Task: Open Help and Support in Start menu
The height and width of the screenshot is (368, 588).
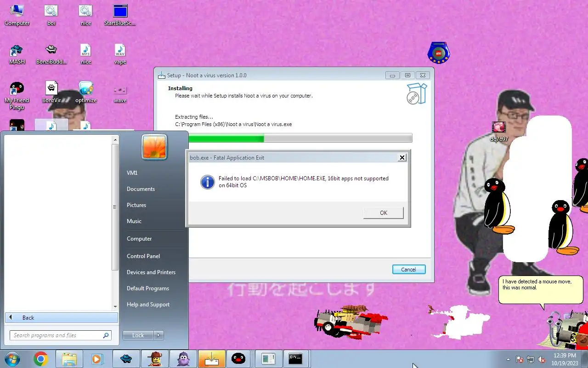Action: (148, 305)
